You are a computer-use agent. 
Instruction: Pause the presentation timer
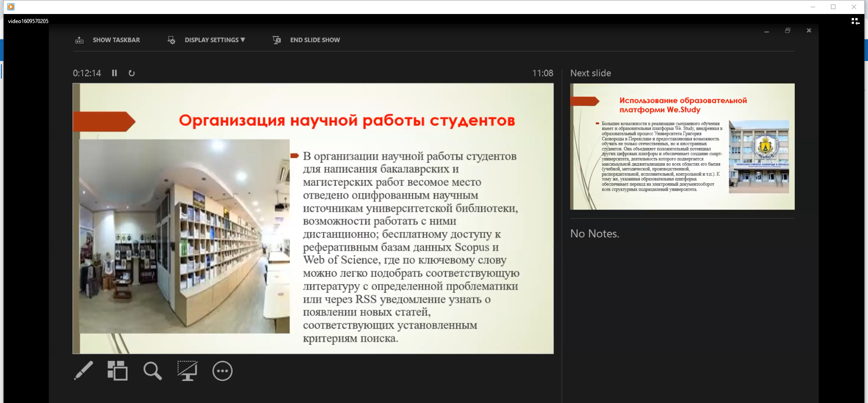pyautogui.click(x=114, y=73)
